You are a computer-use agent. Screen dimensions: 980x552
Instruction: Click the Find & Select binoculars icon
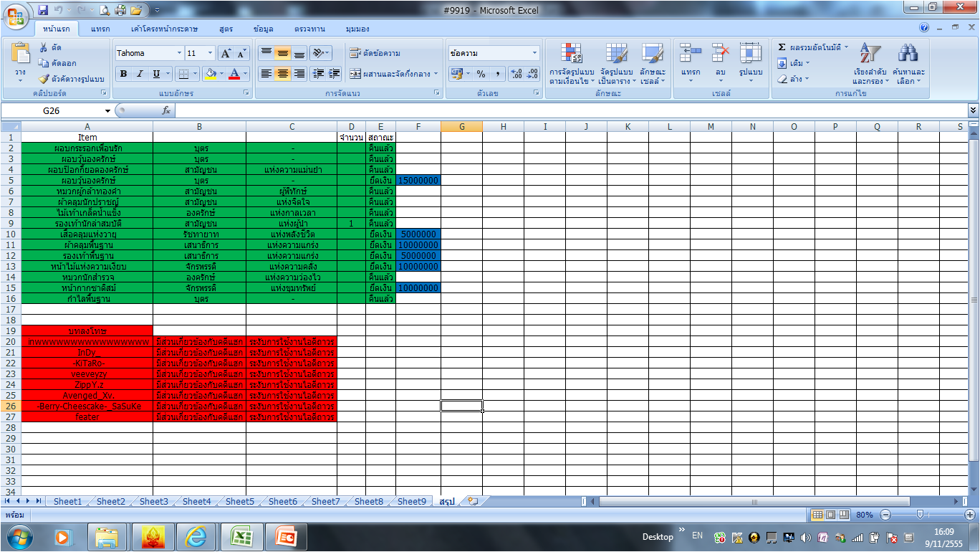tap(908, 54)
